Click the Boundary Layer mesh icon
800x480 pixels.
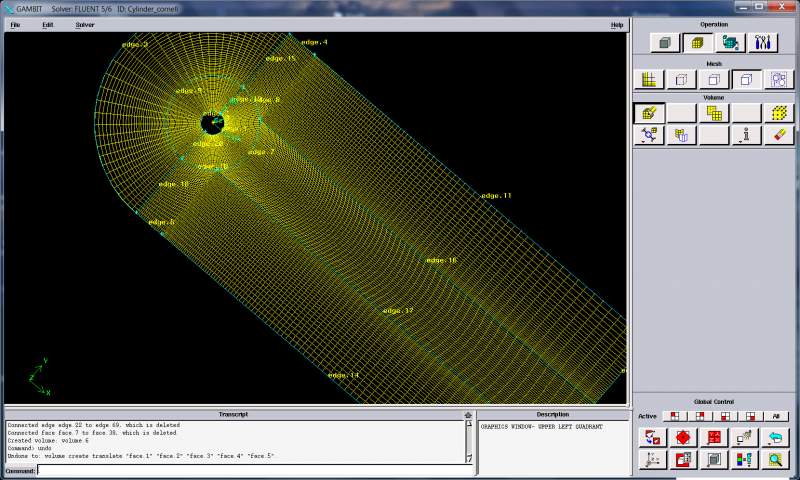[649, 80]
